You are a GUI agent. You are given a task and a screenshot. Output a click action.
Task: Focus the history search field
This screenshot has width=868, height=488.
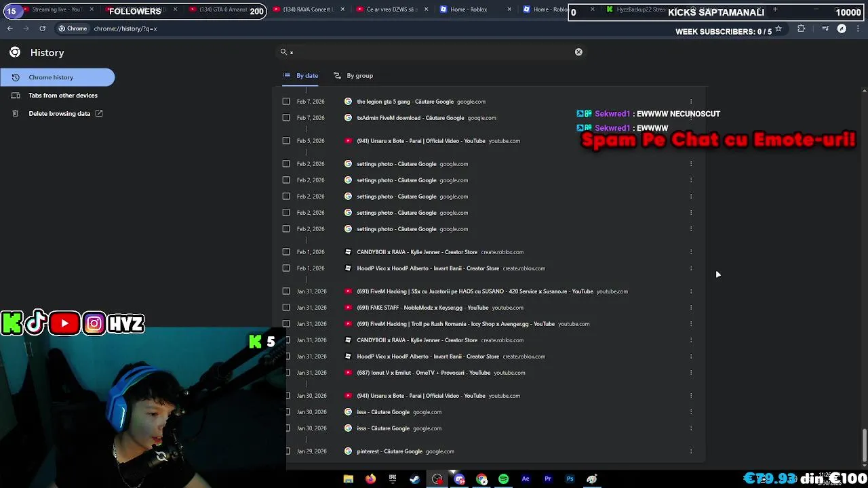point(431,52)
